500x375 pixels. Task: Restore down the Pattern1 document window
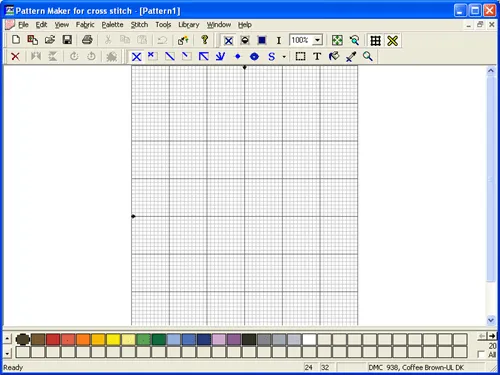tap(480, 25)
